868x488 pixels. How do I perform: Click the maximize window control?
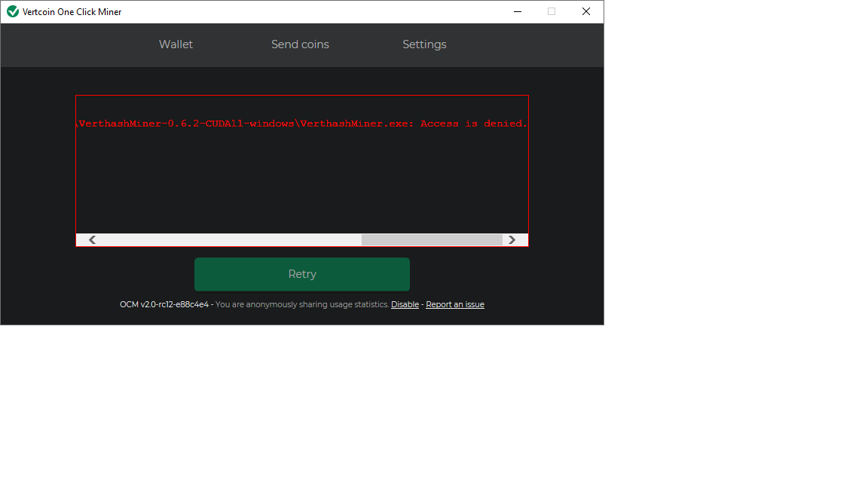point(551,11)
